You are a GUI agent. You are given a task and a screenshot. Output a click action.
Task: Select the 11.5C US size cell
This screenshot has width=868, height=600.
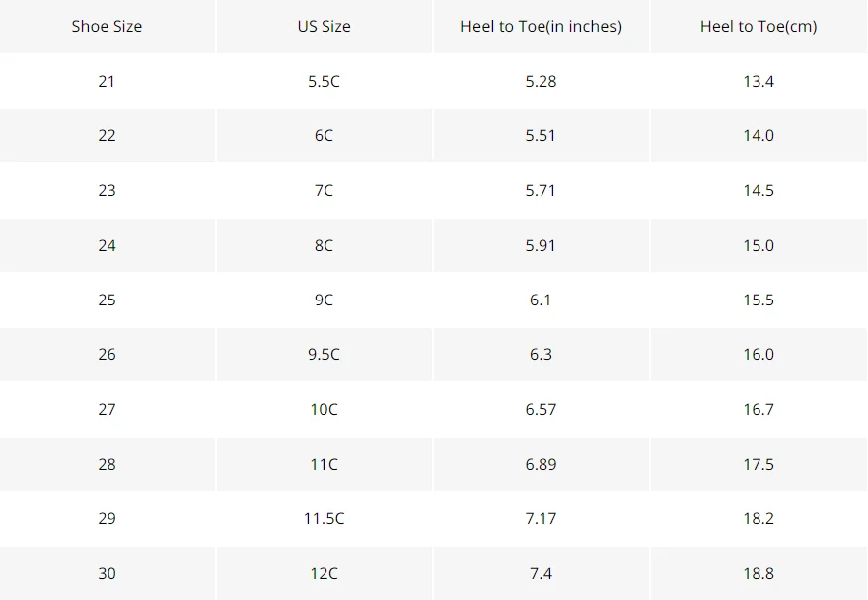click(x=324, y=518)
